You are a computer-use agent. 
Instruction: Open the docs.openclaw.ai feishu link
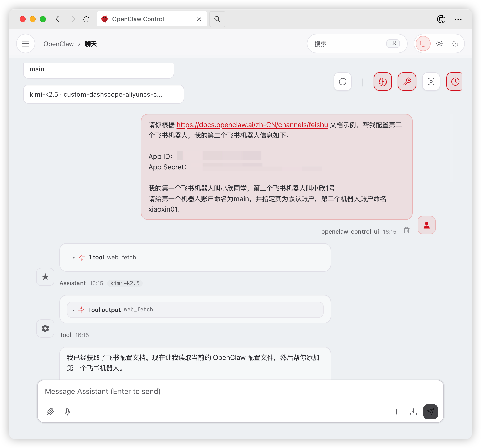(x=252, y=125)
